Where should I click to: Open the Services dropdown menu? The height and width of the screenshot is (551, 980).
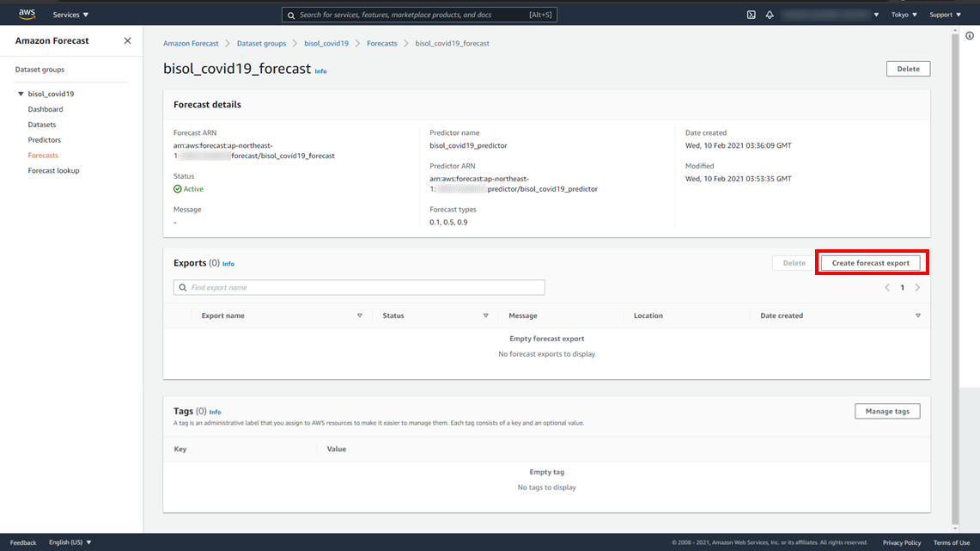coord(70,15)
